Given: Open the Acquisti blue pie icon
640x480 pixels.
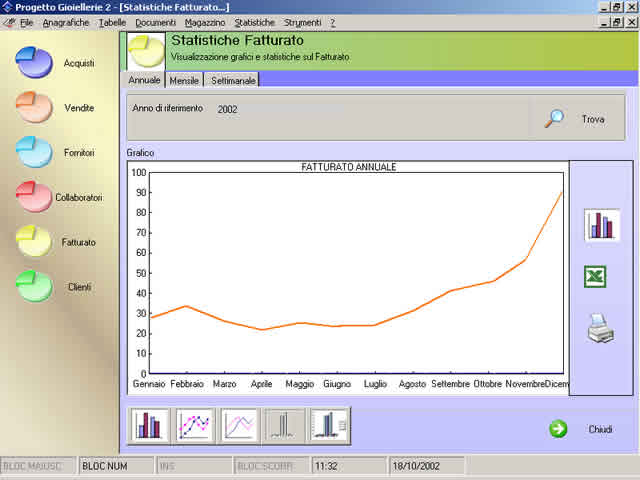Looking at the screenshot, I should pyautogui.click(x=34, y=62).
